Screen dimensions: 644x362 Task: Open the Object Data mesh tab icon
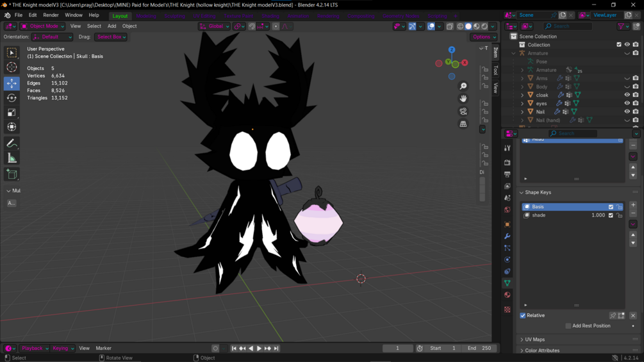pyautogui.click(x=508, y=283)
